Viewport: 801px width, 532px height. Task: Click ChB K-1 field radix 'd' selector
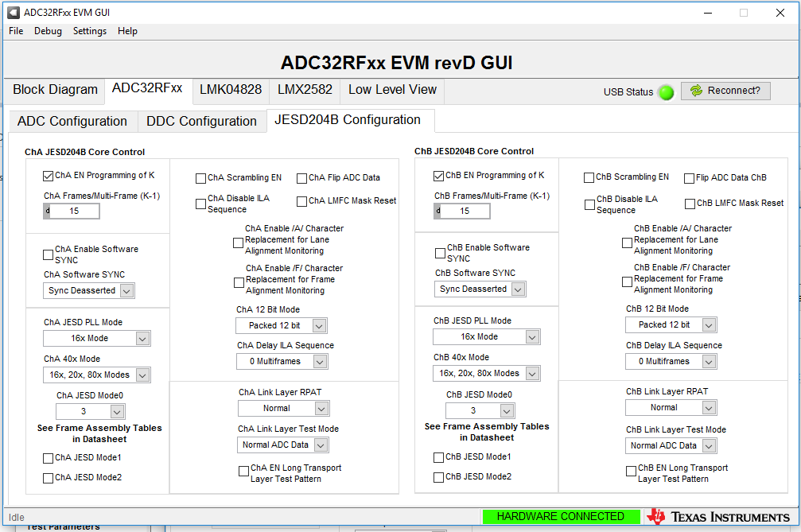437,211
